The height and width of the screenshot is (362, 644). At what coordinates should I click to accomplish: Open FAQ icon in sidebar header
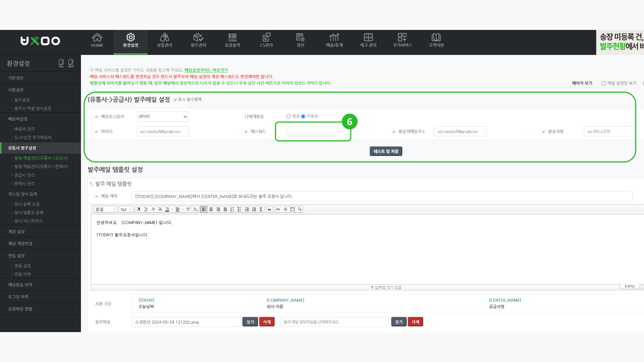click(x=61, y=63)
